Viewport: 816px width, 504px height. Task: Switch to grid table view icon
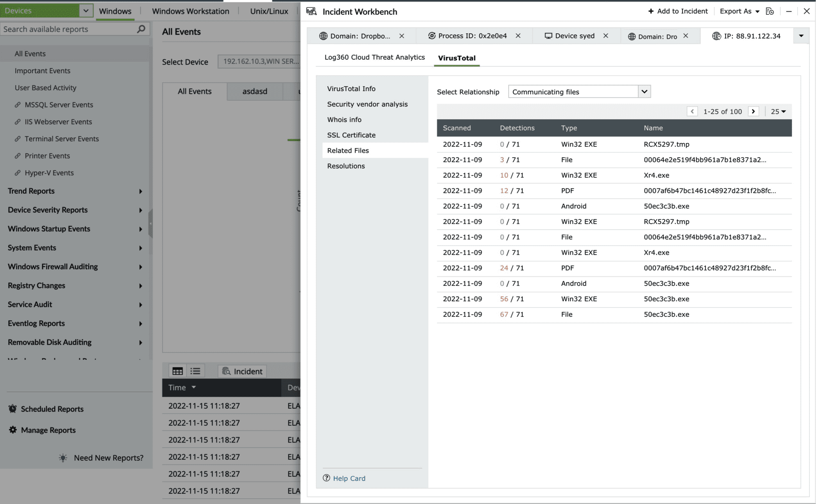177,371
